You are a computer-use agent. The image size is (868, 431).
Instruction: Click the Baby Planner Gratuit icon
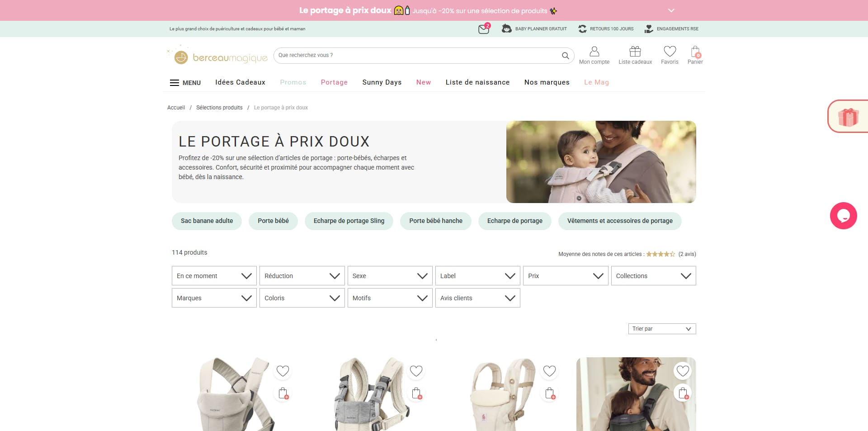(506, 28)
